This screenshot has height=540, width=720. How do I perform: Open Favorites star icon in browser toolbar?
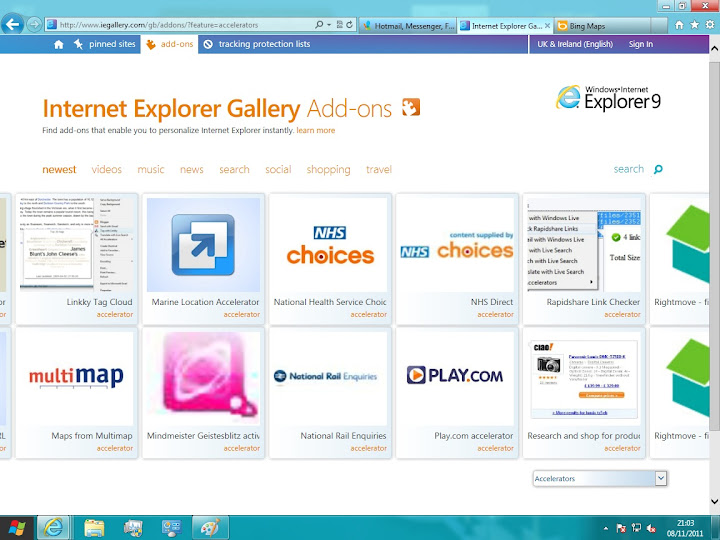pyautogui.click(x=695, y=25)
